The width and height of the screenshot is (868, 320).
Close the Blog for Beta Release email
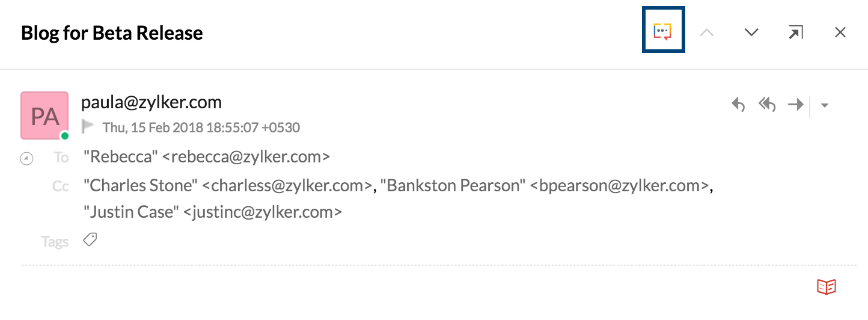(x=840, y=32)
